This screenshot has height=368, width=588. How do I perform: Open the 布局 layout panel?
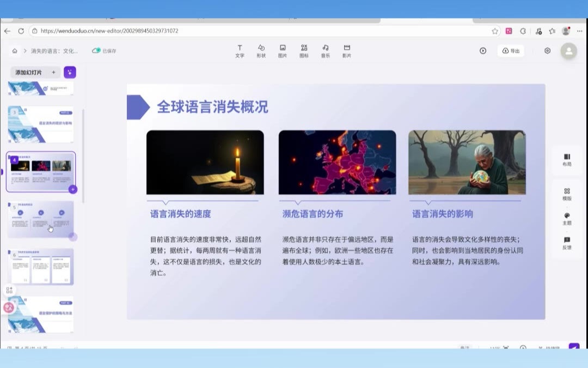click(567, 160)
